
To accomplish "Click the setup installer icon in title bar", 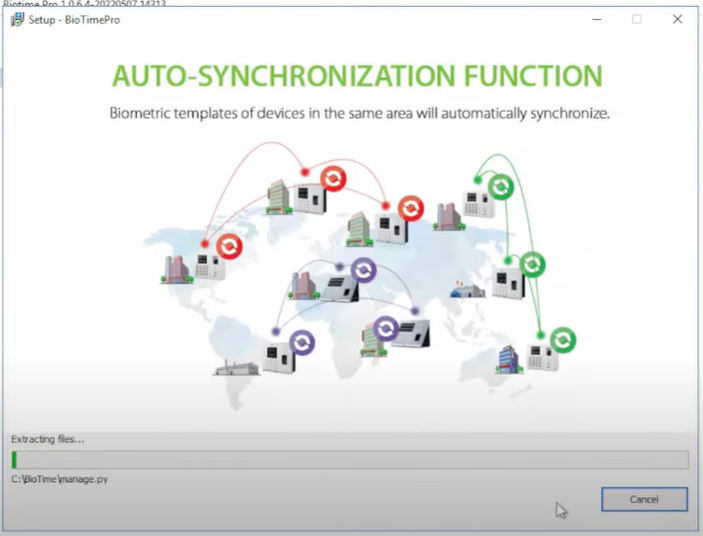I will (x=17, y=20).
